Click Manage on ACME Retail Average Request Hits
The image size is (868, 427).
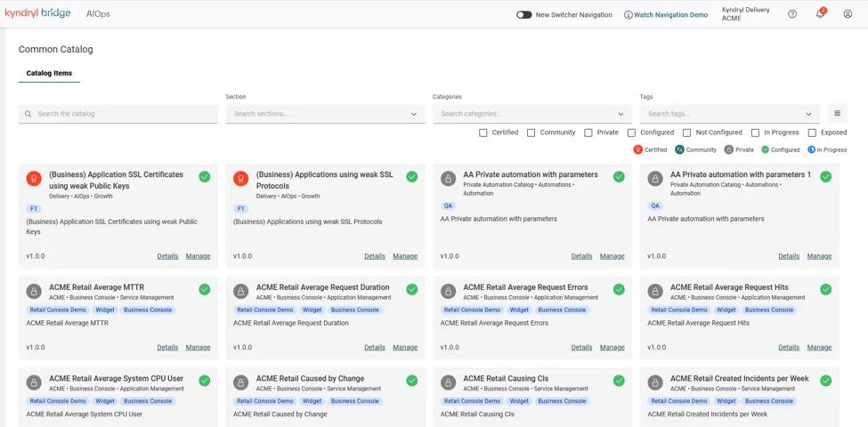(x=819, y=347)
